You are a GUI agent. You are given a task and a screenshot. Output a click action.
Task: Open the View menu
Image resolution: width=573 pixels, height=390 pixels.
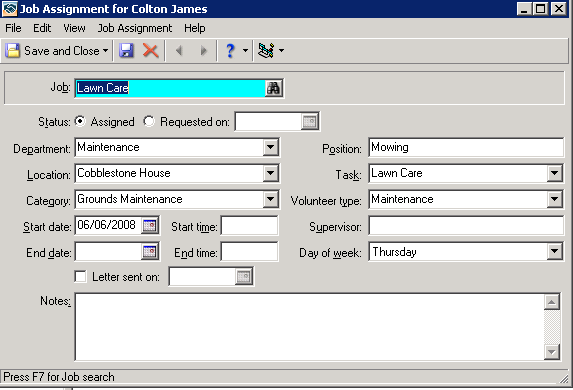pyautogui.click(x=74, y=28)
